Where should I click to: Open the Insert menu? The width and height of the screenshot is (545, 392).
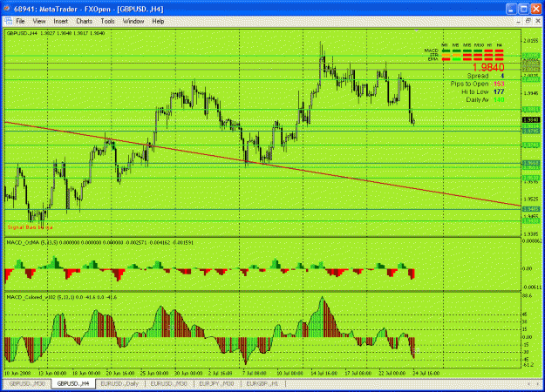pyautogui.click(x=61, y=21)
